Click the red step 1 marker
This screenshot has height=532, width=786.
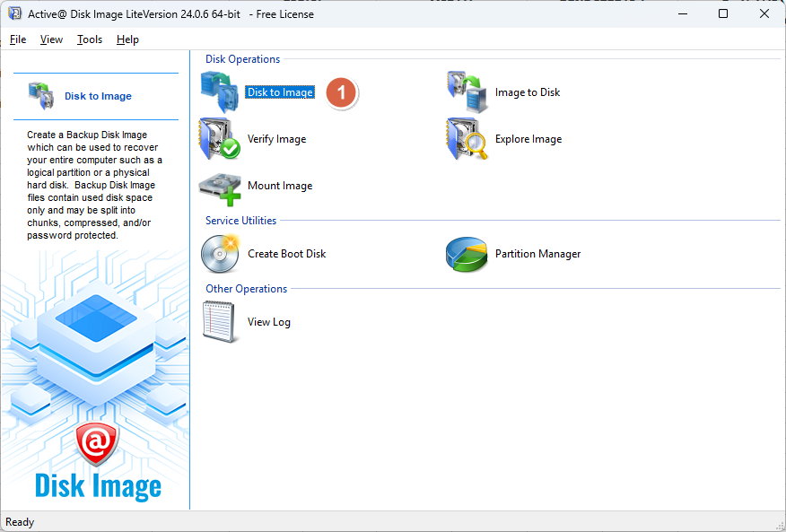point(341,92)
